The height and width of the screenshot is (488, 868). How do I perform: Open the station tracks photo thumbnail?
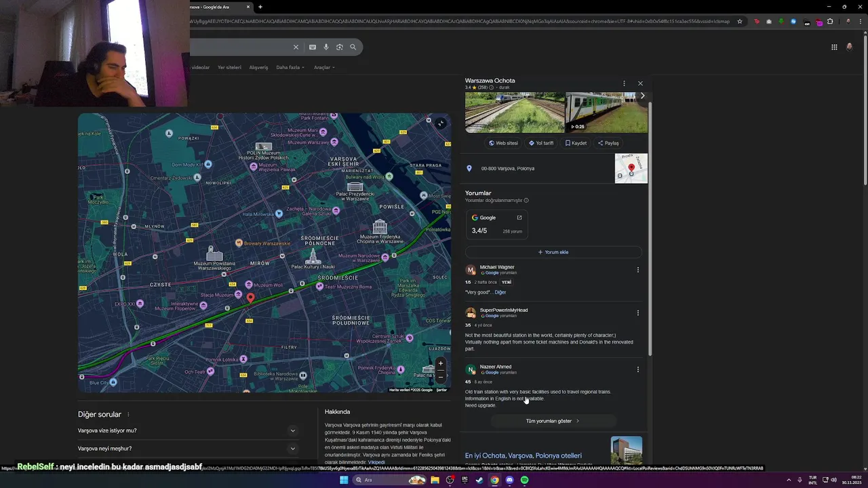tap(515, 113)
